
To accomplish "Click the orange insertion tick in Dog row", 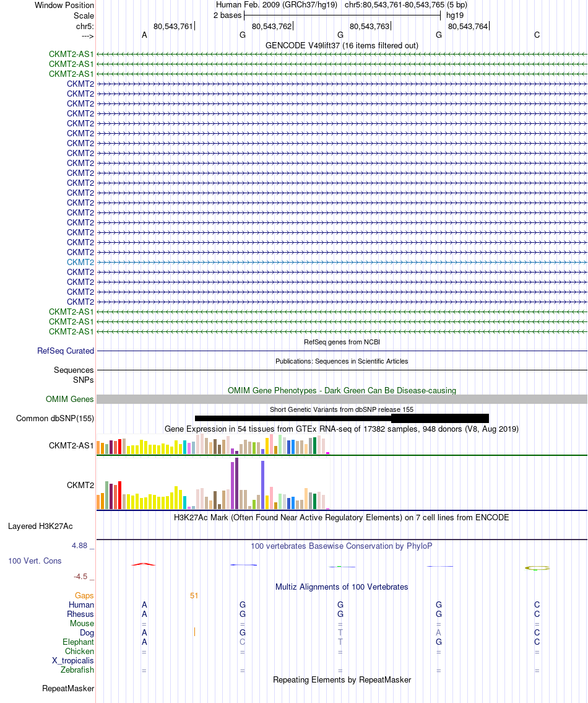I will click(x=194, y=632).
